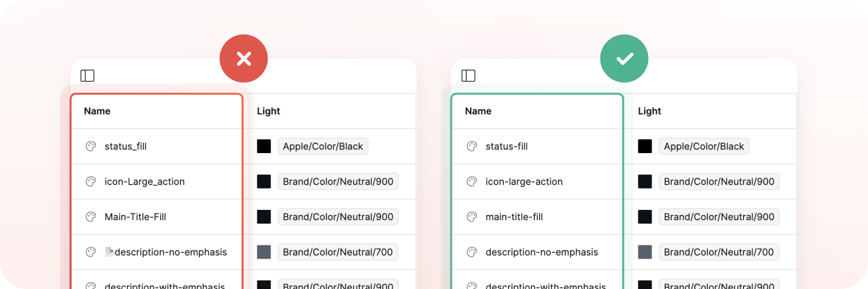Select the variable name Main-Title-Fill
The width and height of the screenshot is (868, 289).
point(135,217)
